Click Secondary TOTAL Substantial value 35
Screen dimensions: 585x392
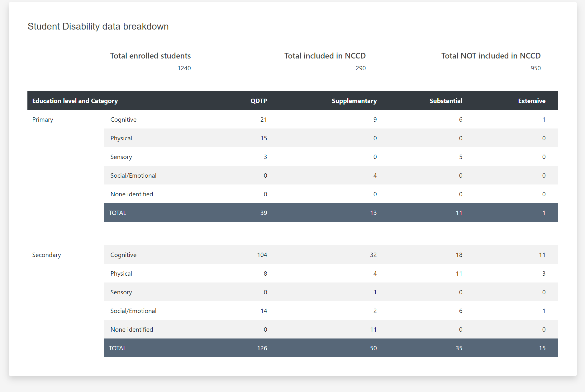click(x=459, y=348)
